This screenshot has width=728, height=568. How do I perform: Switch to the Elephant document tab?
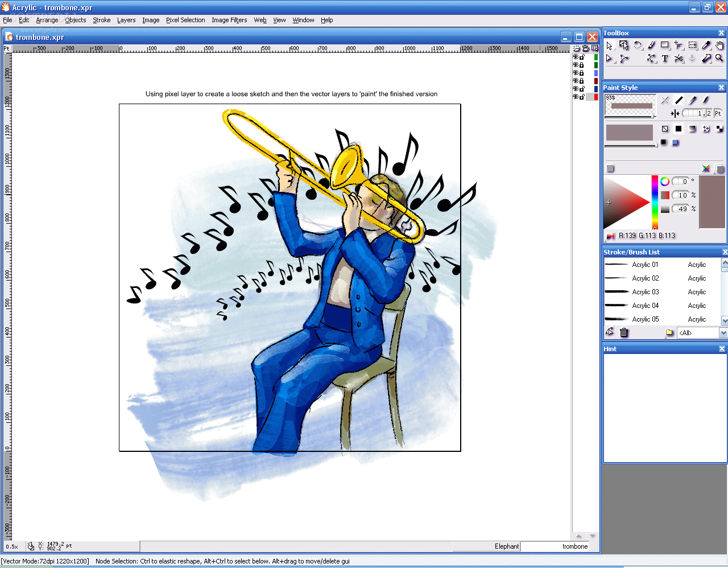tap(487, 546)
